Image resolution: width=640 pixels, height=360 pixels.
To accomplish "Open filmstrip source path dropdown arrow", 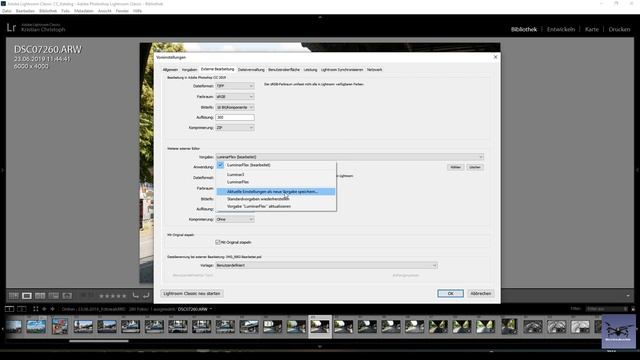I will pos(211,309).
